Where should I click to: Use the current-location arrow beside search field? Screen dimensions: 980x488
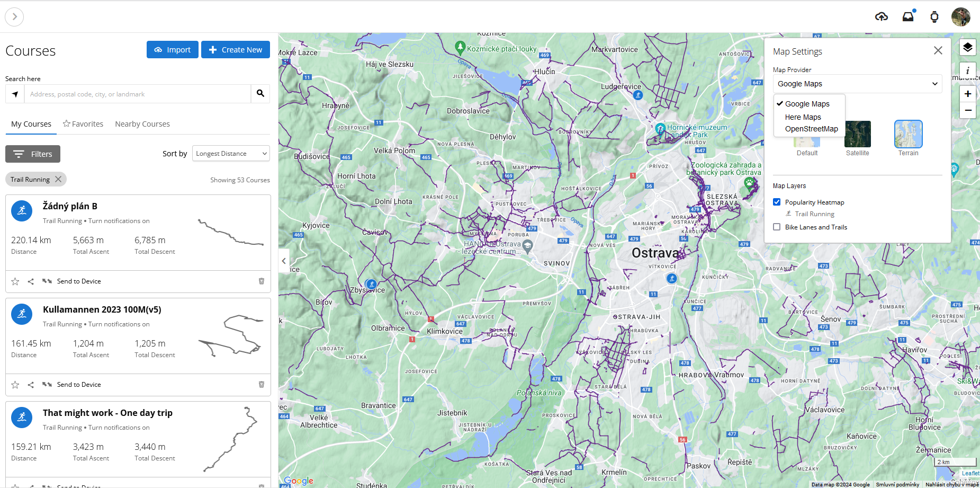click(x=15, y=94)
